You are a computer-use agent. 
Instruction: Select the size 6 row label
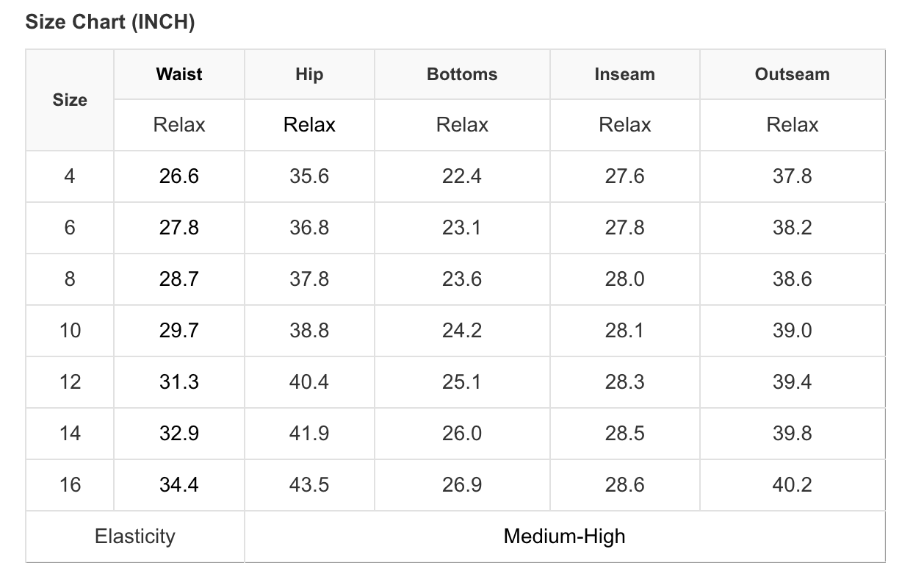click(x=70, y=228)
